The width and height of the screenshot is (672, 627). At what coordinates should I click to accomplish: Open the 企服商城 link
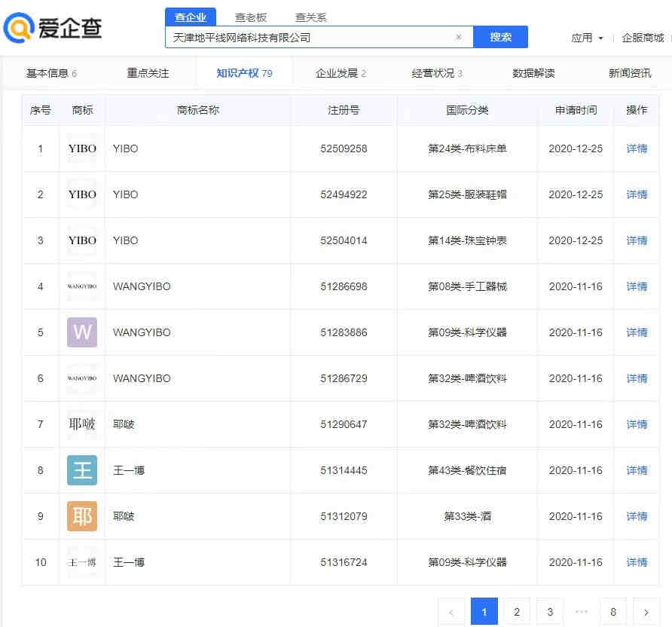[x=643, y=38]
